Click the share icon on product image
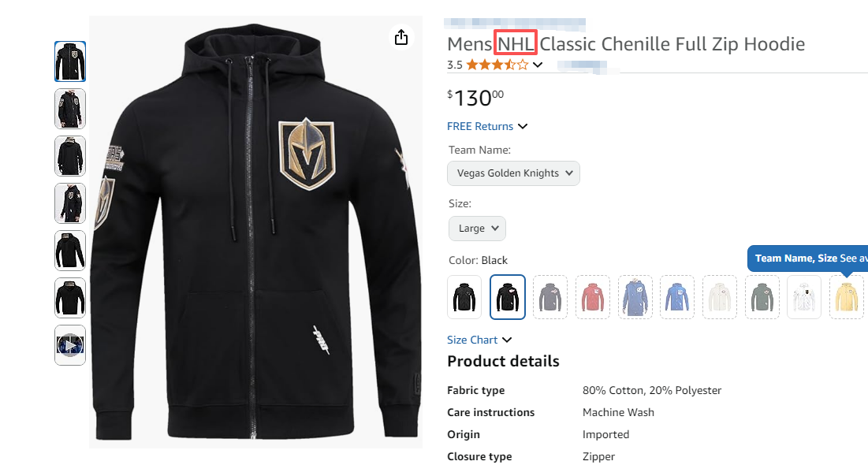Image resolution: width=868 pixels, height=476 pixels. pos(401,37)
